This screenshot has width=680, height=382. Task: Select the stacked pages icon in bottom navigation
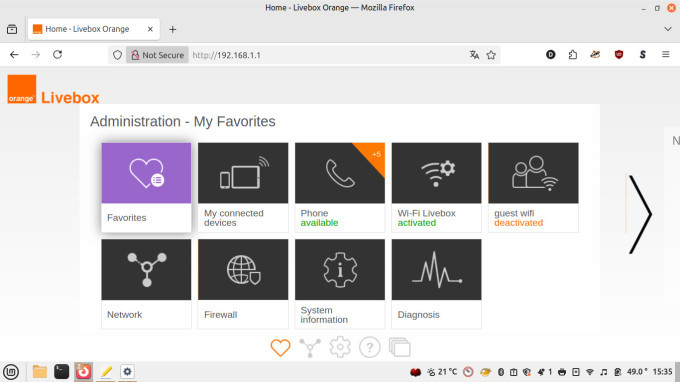[x=399, y=347]
